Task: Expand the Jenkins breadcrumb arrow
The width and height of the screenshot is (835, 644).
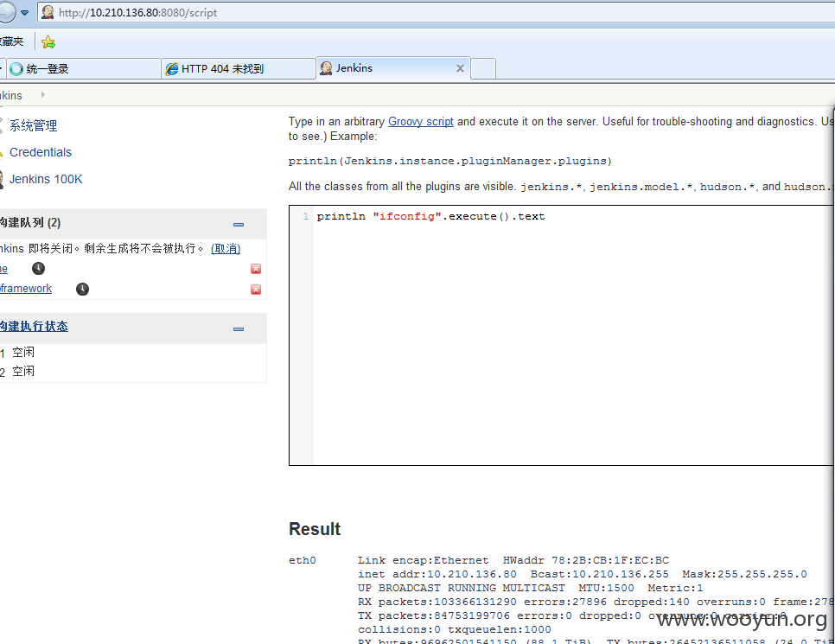Action: pyautogui.click(x=42, y=95)
